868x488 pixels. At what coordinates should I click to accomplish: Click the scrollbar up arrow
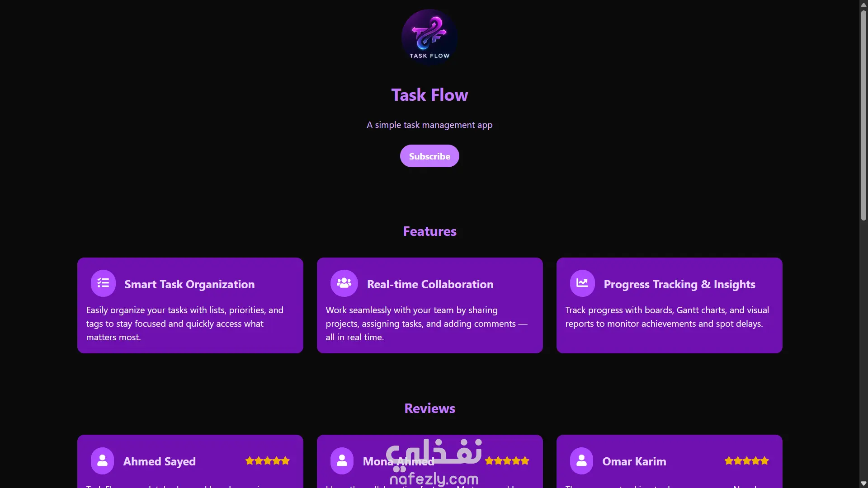tap(863, 5)
